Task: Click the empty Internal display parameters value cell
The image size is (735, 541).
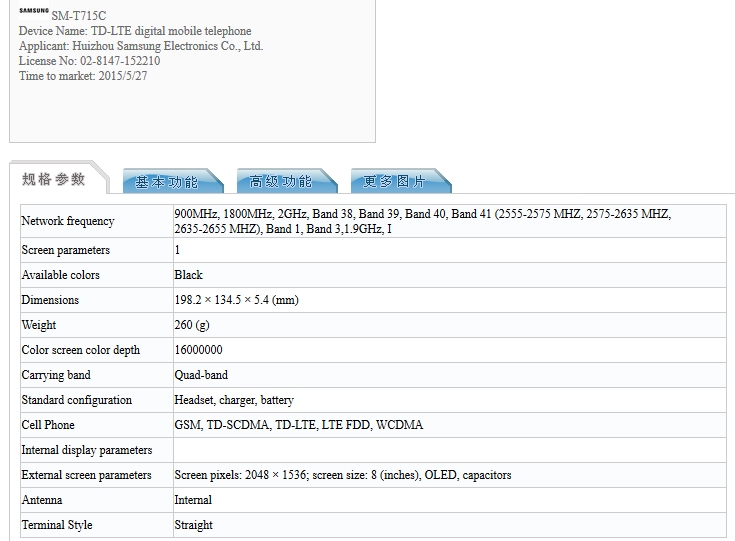Action: (448, 450)
